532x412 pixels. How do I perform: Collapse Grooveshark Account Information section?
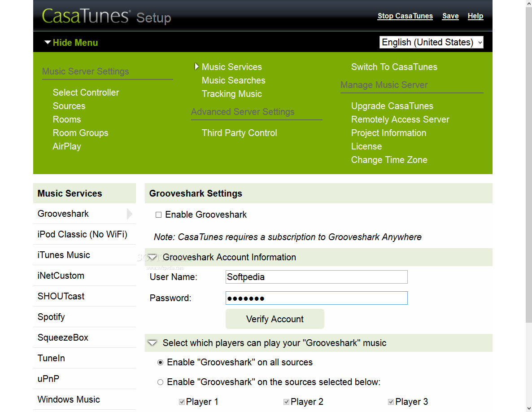coord(153,257)
